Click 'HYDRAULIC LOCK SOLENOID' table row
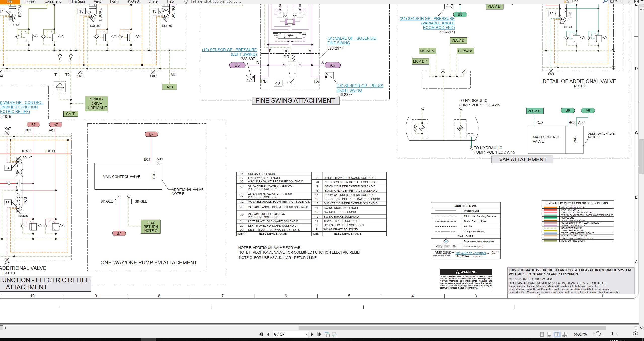Image resolution: width=644 pixels, height=341 pixels. [x=349, y=225]
